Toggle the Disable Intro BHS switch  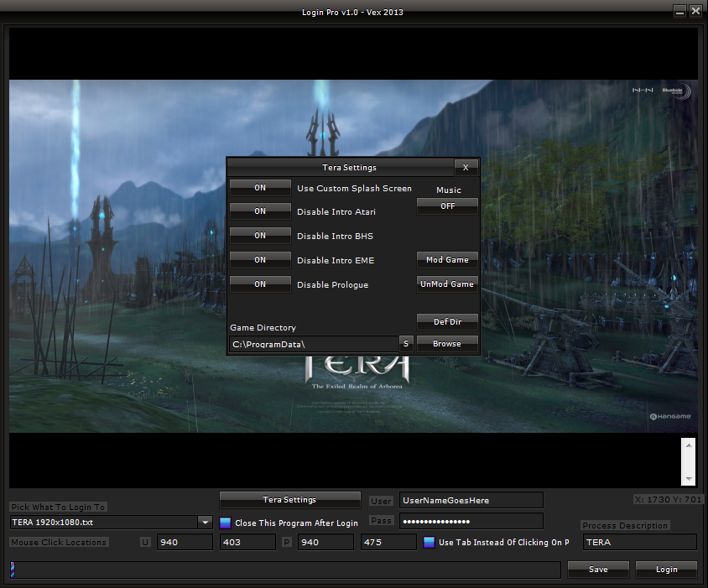[260, 236]
